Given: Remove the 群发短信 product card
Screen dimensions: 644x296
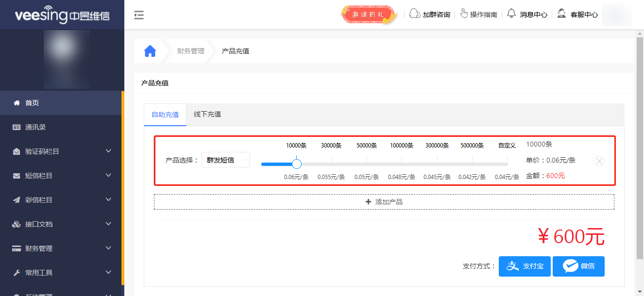Looking at the screenshot, I should coord(599,161).
